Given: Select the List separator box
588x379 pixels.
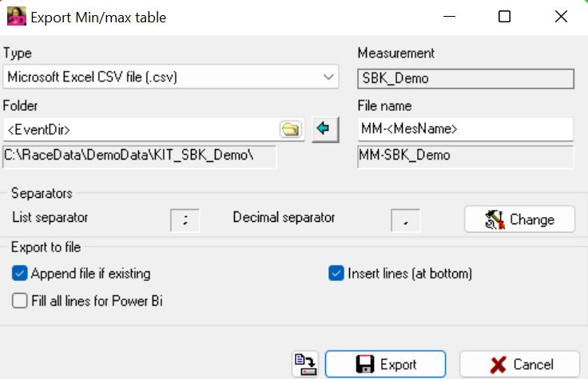Looking at the screenshot, I should tap(185, 219).
